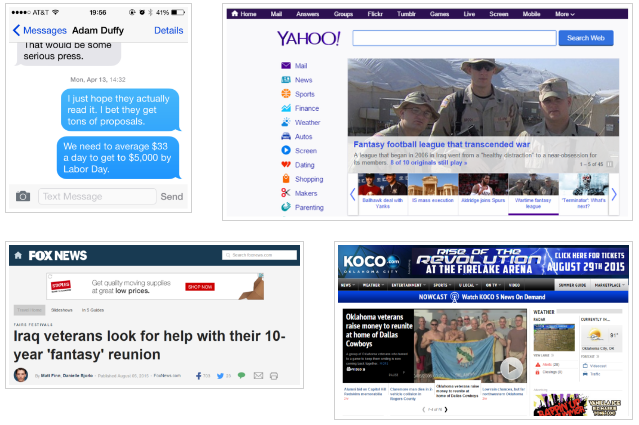Open Yahoo News icon in sidebar
This screenshot has height=425, width=639.
(286, 80)
